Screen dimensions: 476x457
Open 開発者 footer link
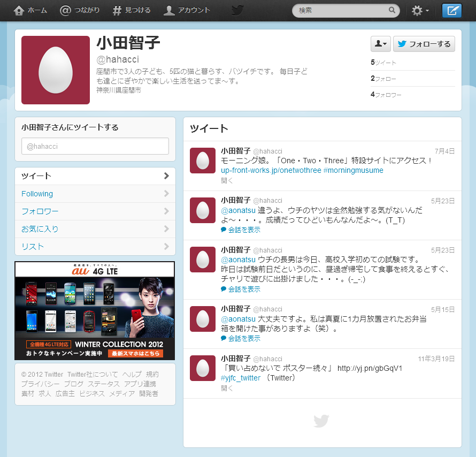pyautogui.click(x=149, y=394)
